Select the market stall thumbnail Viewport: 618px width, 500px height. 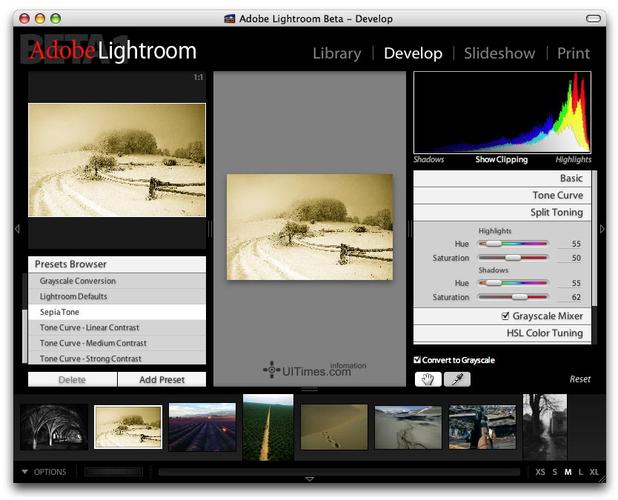click(482, 428)
